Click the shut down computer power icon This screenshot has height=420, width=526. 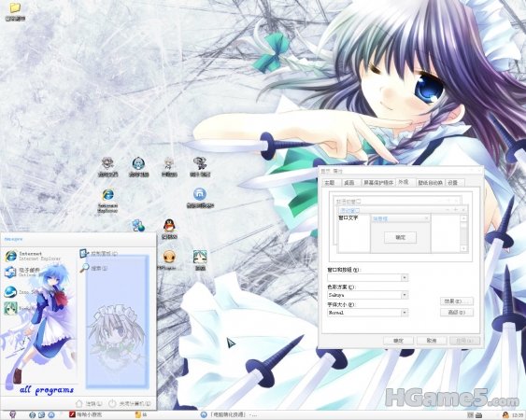pos(112,403)
